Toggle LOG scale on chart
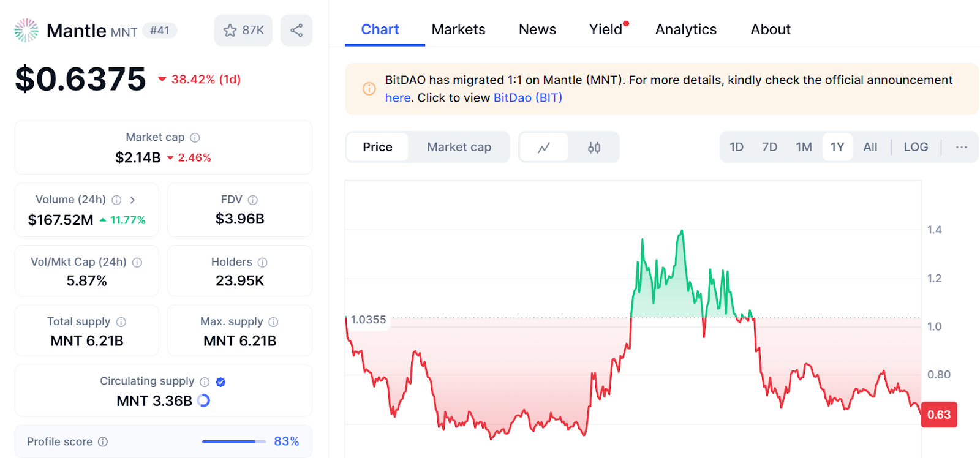 click(916, 147)
